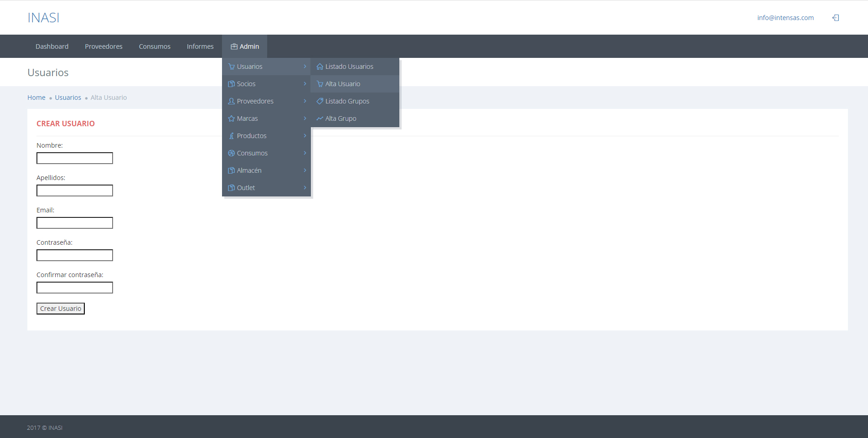This screenshot has width=868, height=438.
Task: Open the Dashboard navigation item
Action: pyautogui.click(x=52, y=46)
